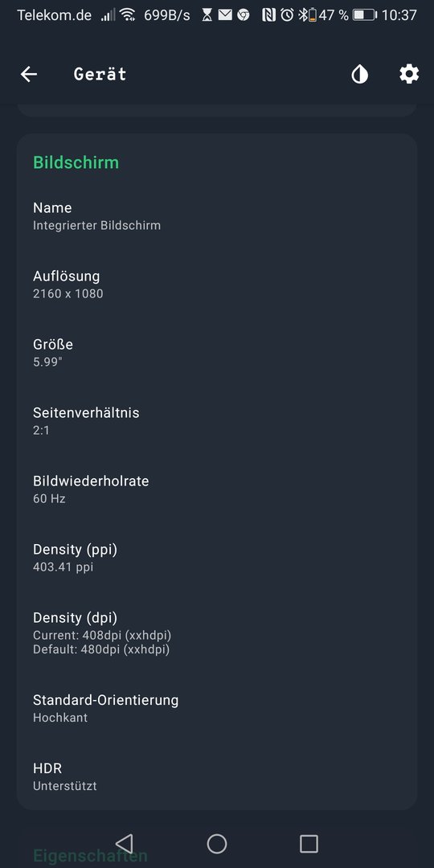Tap the alarm clock status icon
434x868 pixels.
click(x=287, y=15)
